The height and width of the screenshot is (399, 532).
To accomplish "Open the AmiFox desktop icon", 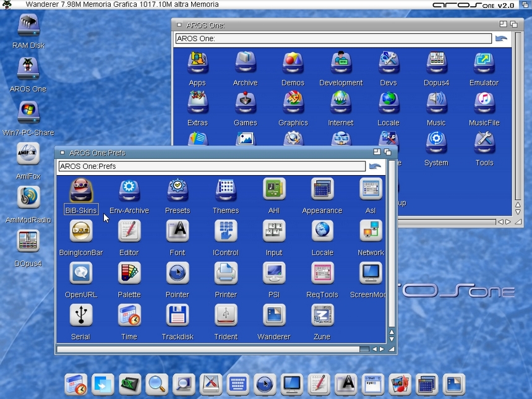I will pos(28,155).
